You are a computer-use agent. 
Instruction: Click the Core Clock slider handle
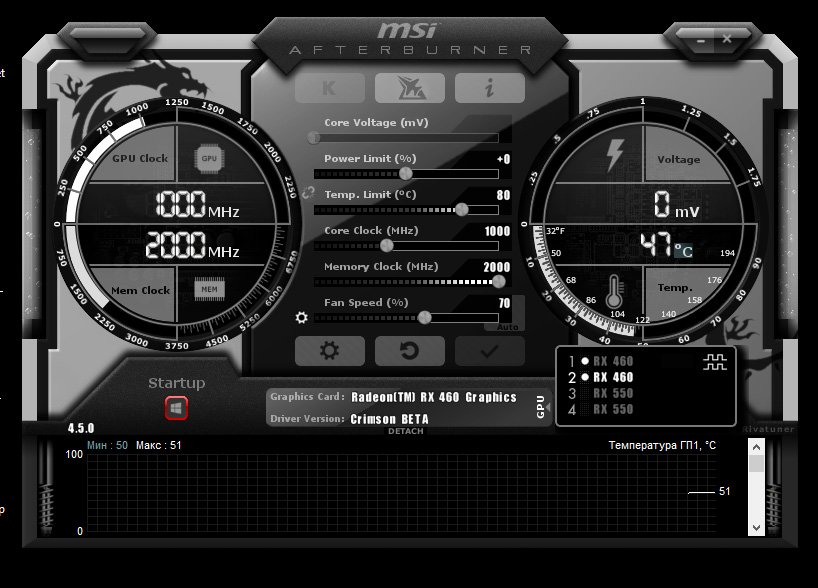click(x=387, y=245)
